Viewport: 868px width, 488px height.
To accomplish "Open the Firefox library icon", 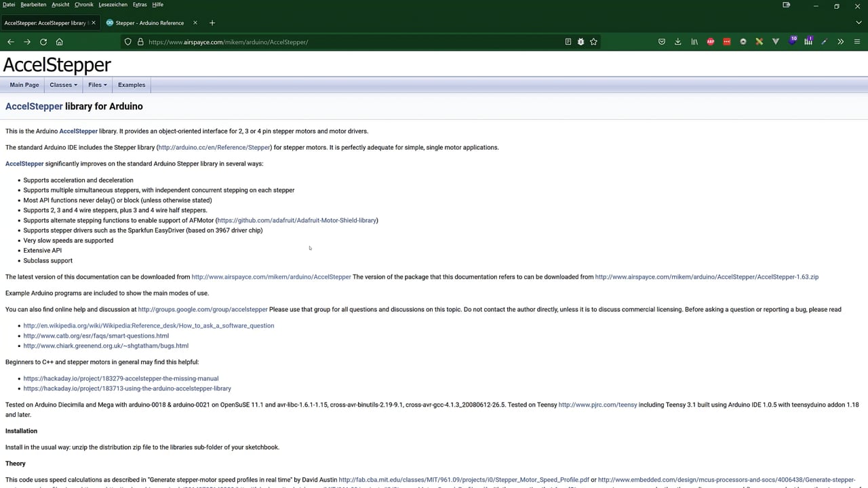I will pos(694,42).
